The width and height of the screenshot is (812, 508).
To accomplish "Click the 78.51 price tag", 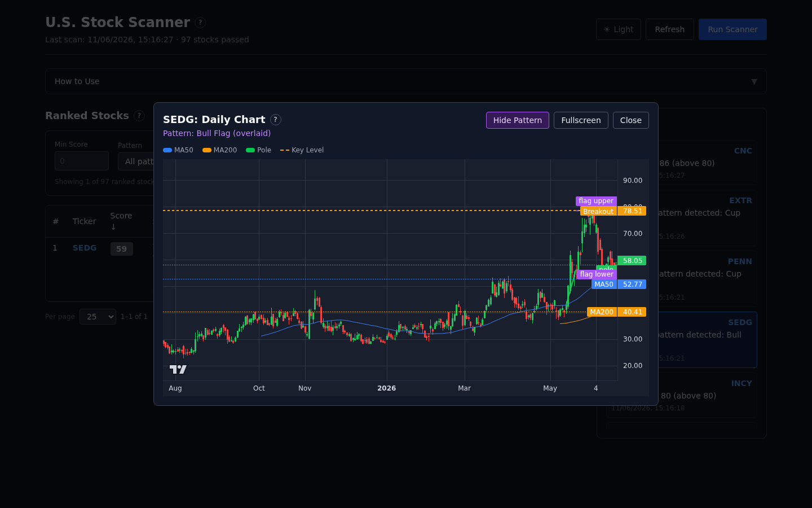I will pos(632,211).
